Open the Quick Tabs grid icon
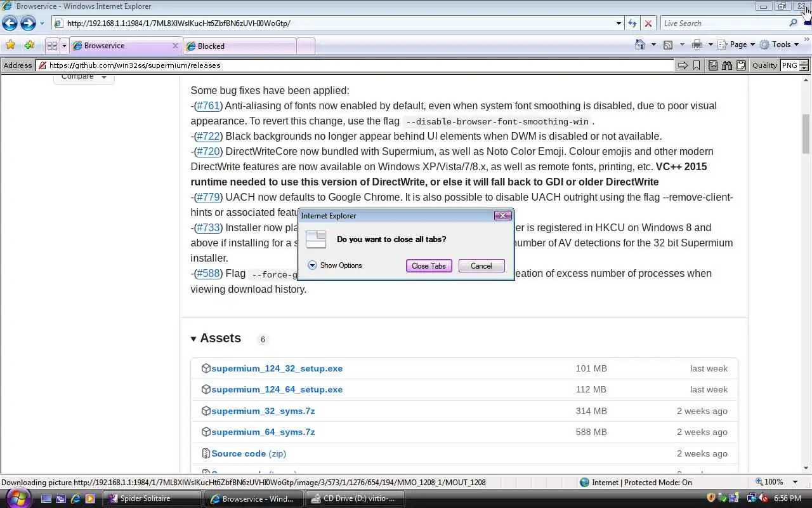Screen dimensions: 812x508 [52, 46]
